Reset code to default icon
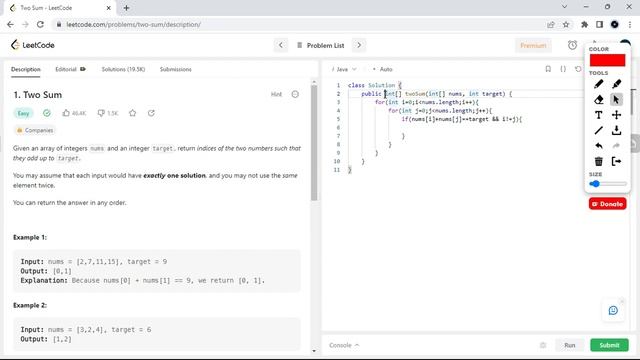 pyautogui.click(x=578, y=69)
